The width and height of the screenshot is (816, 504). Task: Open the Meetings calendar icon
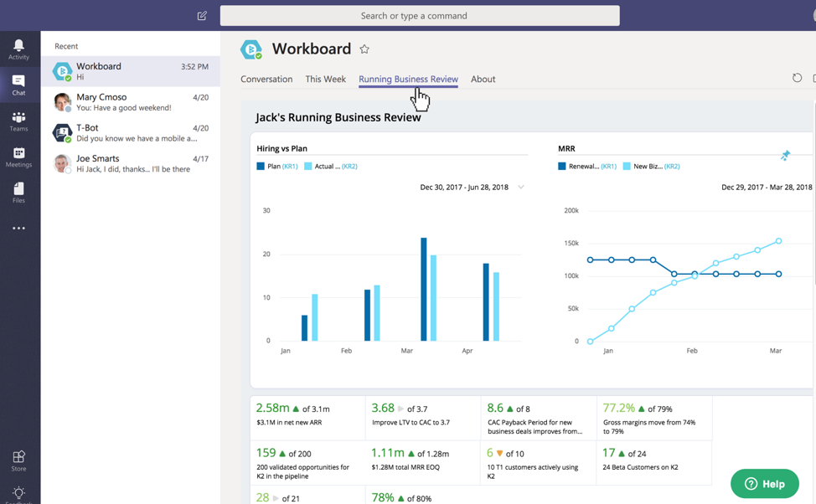pos(18,157)
